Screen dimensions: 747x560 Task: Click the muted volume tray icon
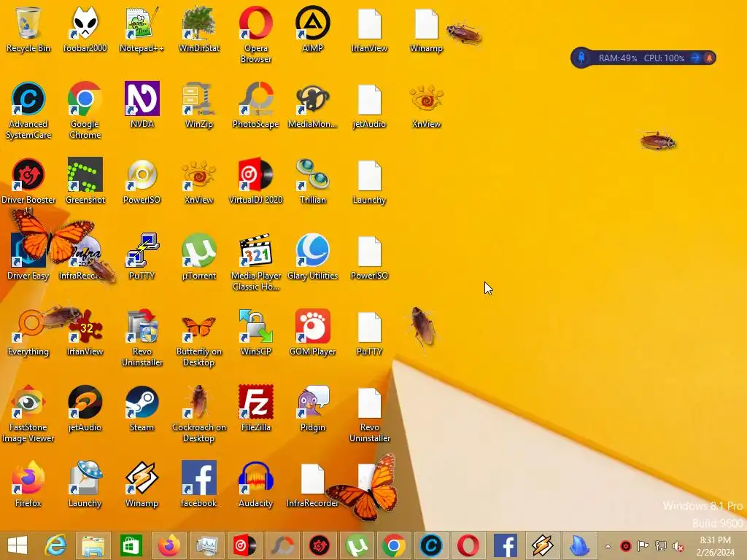coord(678,546)
